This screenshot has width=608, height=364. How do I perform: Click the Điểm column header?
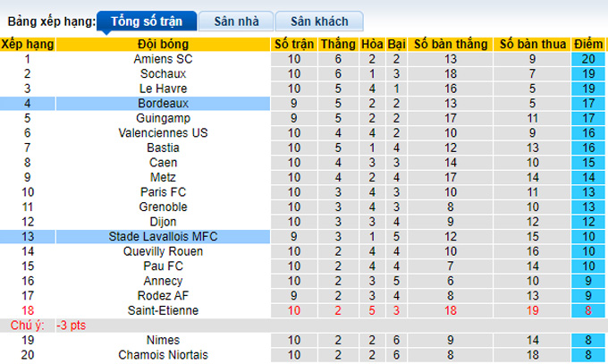588,44
